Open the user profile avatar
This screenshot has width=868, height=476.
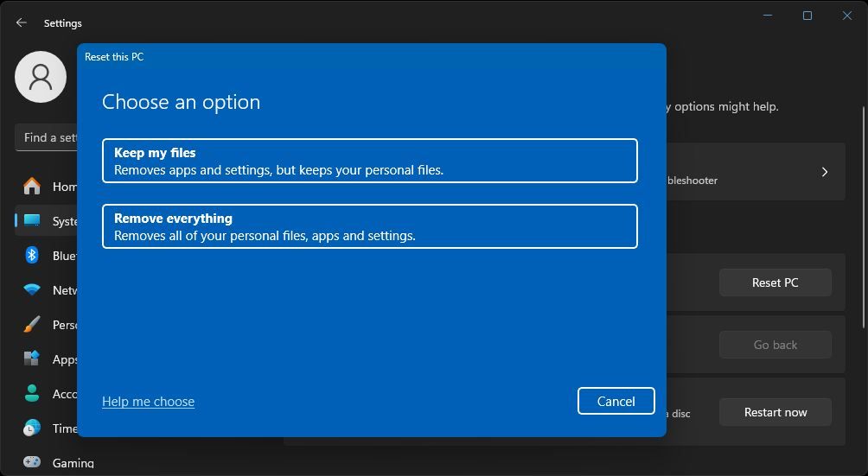click(x=41, y=77)
